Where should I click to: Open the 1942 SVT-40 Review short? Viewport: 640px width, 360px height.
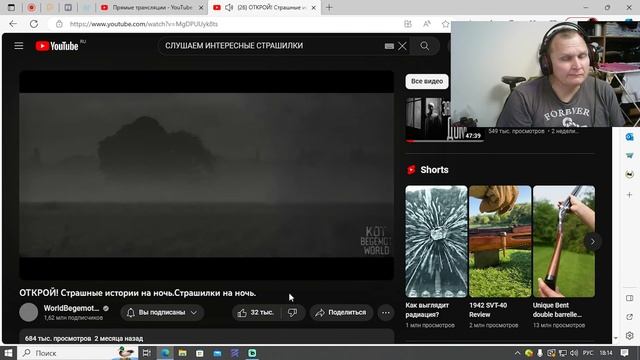click(500, 241)
